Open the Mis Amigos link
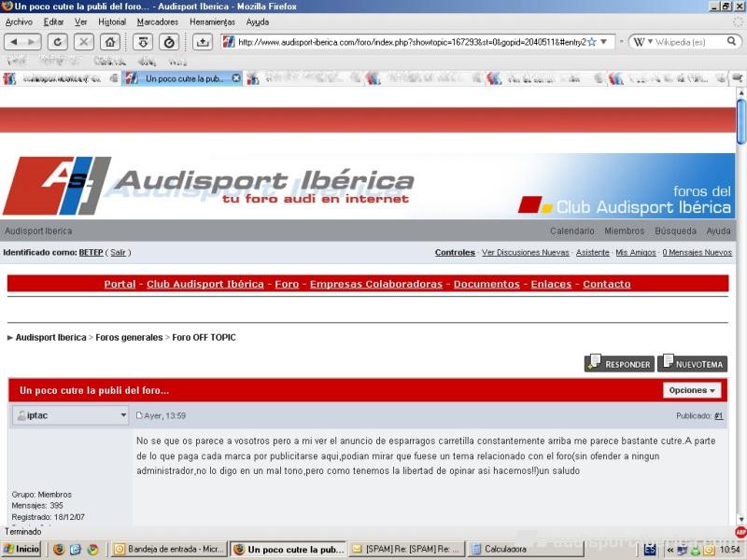The width and height of the screenshot is (747, 560). tap(636, 252)
